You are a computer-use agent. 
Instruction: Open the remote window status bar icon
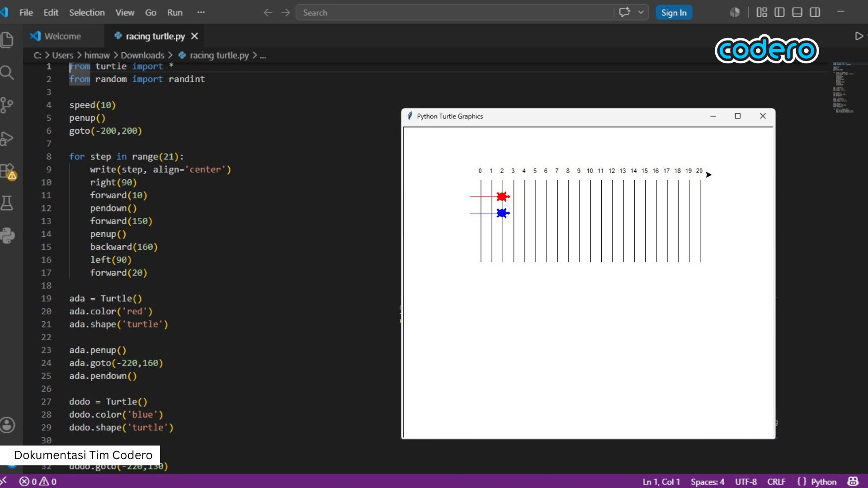4,482
